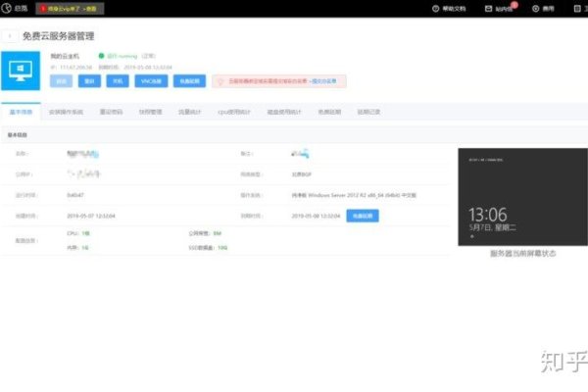Click the 免费延期 button in top row
This screenshot has height=392, width=588.
point(189,82)
